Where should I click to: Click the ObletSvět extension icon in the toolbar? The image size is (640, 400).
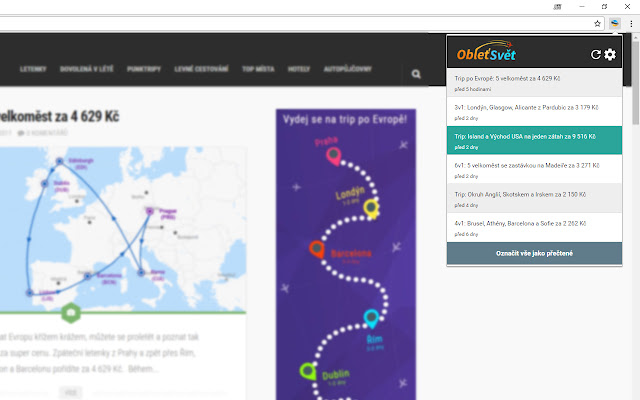615,22
